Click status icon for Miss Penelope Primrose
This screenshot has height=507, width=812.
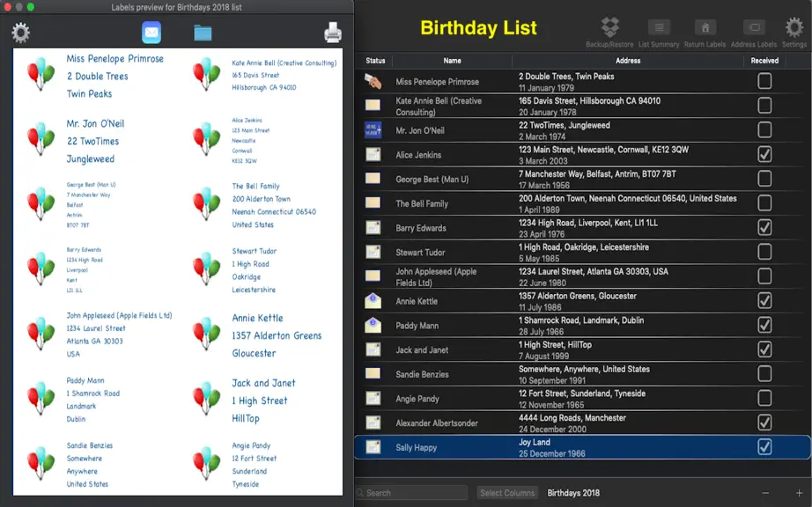(x=373, y=81)
